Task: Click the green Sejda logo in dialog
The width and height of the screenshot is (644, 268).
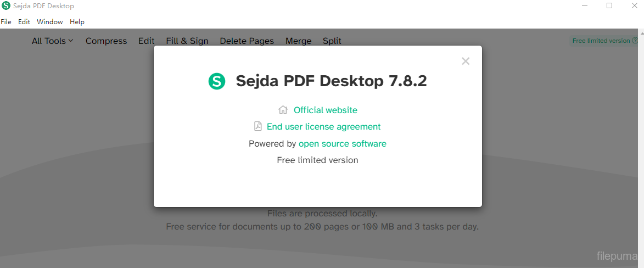Action: pos(217,81)
